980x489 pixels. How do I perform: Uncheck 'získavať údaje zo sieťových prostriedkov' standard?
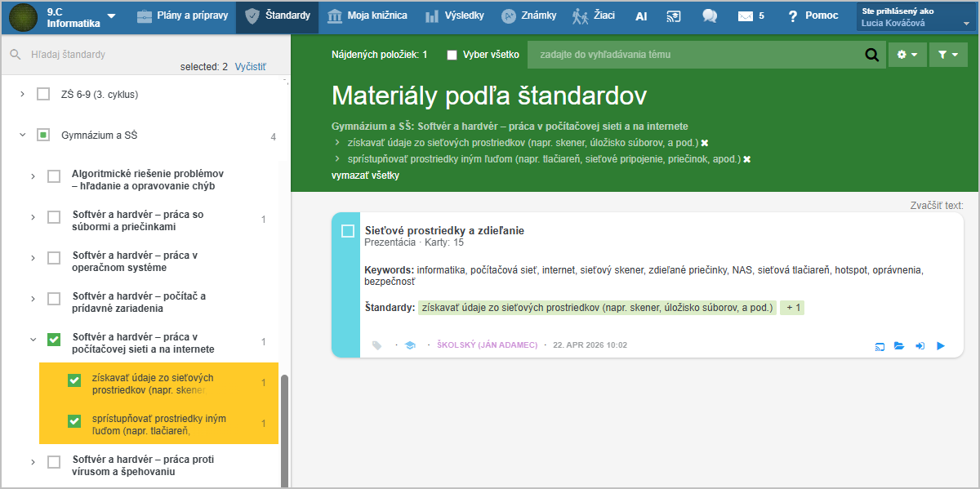(x=74, y=380)
